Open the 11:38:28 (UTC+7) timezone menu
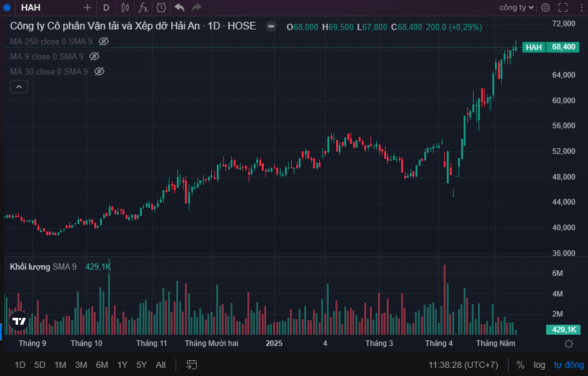588x376 pixels. pos(463,365)
